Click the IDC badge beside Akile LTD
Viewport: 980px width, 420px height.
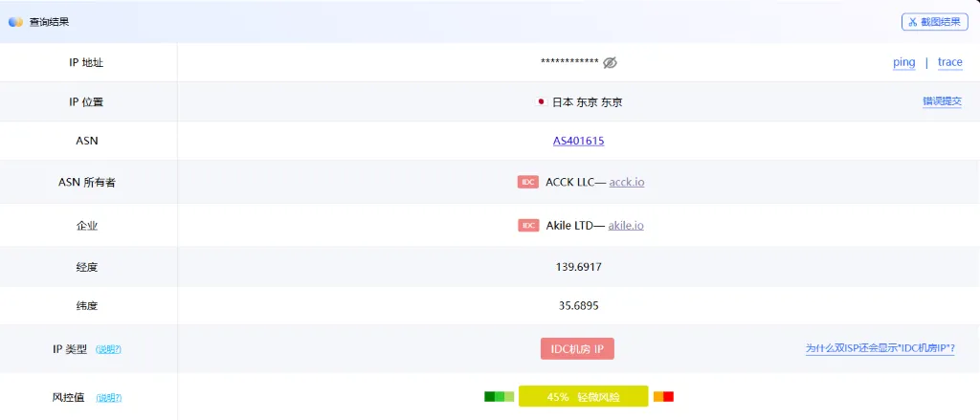point(528,226)
